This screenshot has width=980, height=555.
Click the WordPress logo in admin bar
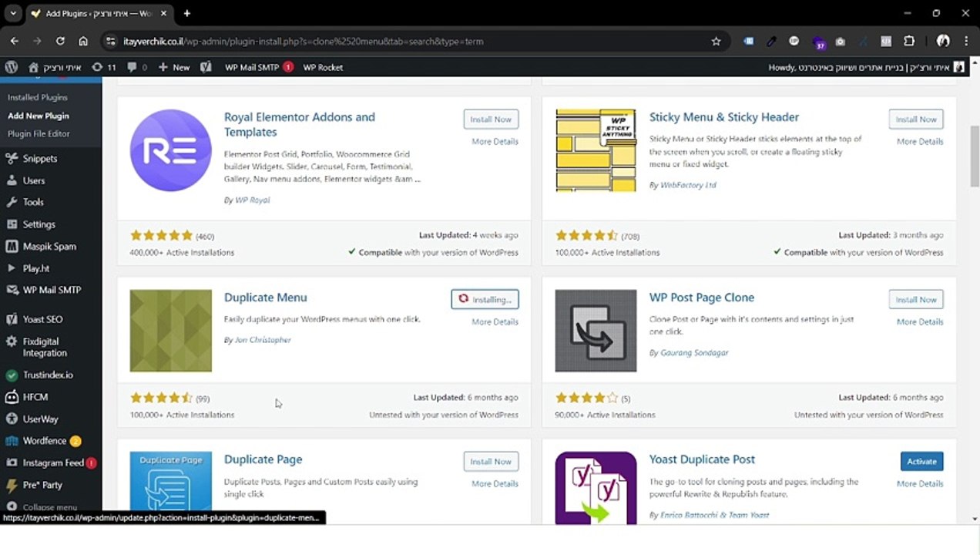click(11, 67)
